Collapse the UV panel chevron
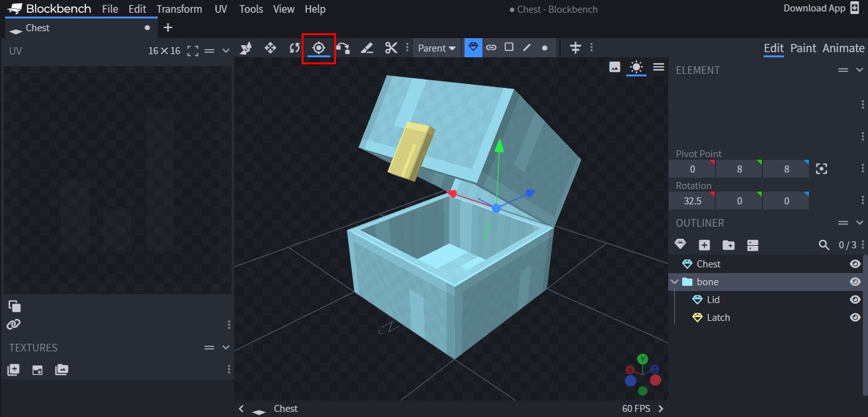Viewport: 868px width, 417px height. click(x=225, y=51)
